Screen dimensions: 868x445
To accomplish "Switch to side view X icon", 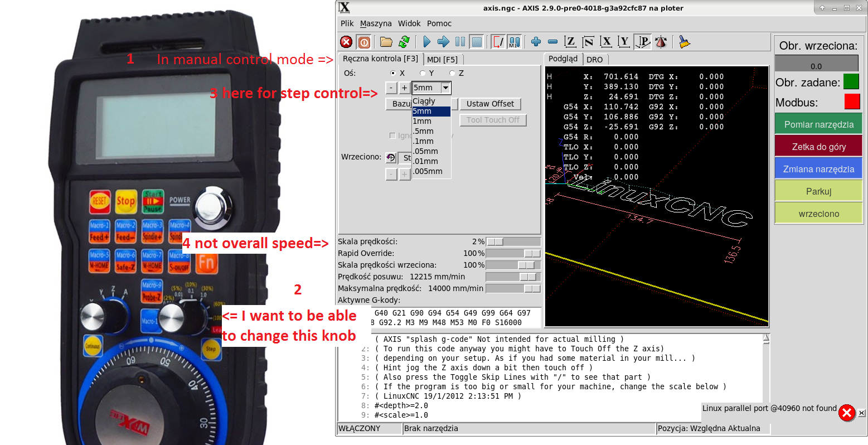I will (606, 42).
